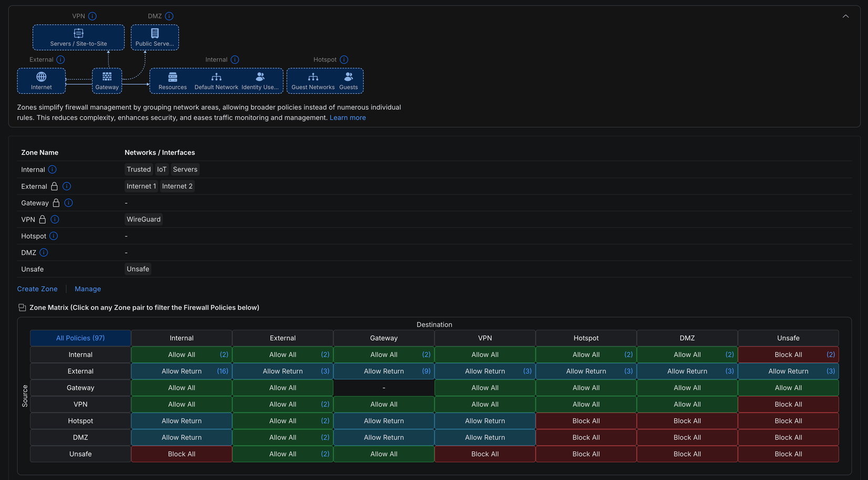Collapse the zones overview panel with the chevron
Image resolution: width=868 pixels, height=480 pixels.
[x=845, y=16]
